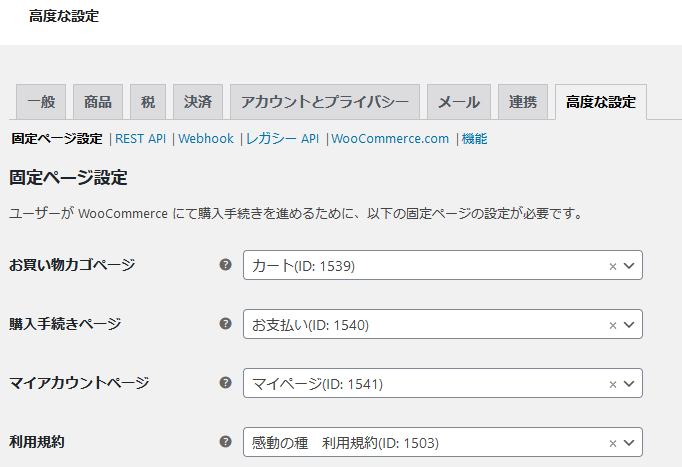Click help icon beside マイアカウントページ
The width and height of the screenshot is (682, 467).
[225, 383]
